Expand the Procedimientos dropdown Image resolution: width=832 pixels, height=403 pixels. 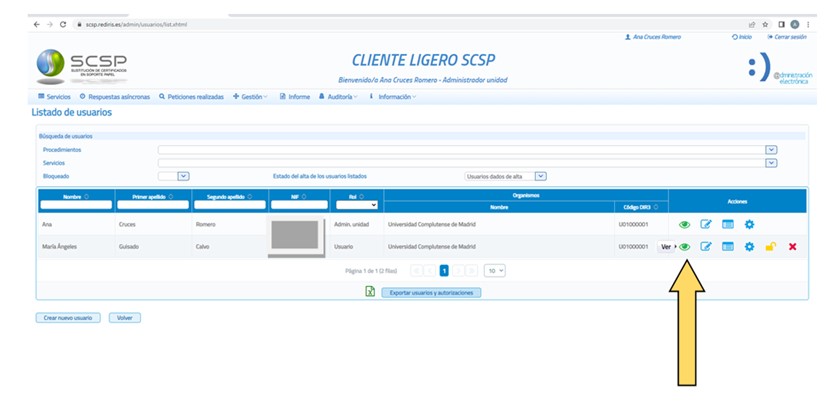point(771,150)
